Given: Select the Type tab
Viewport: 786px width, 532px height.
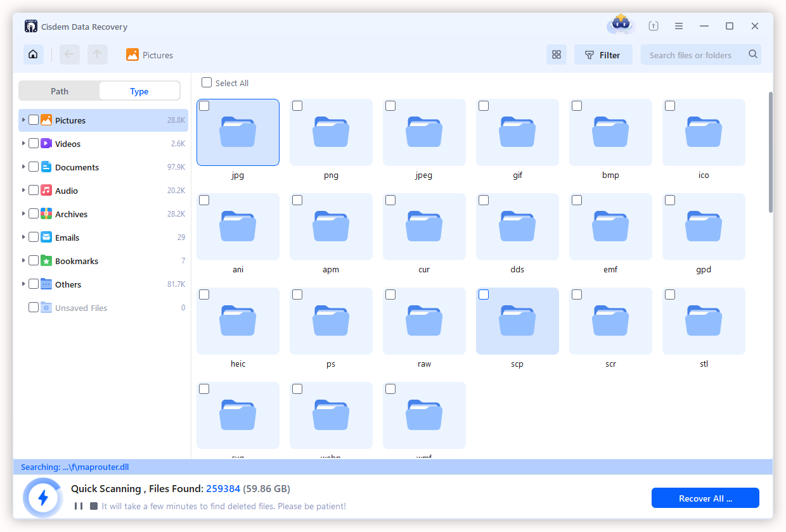Looking at the screenshot, I should pyautogui.click(x=139, y=91).
